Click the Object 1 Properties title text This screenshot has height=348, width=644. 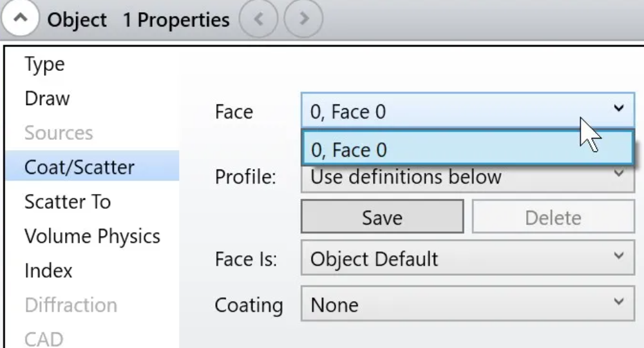click(x=138, y=20)
